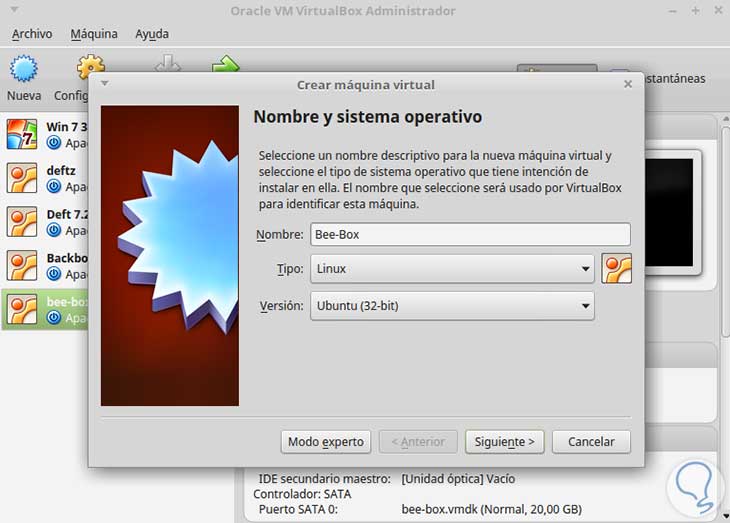
Task: Click the bee-box.vmdk disk entry text
Action: 492,509
